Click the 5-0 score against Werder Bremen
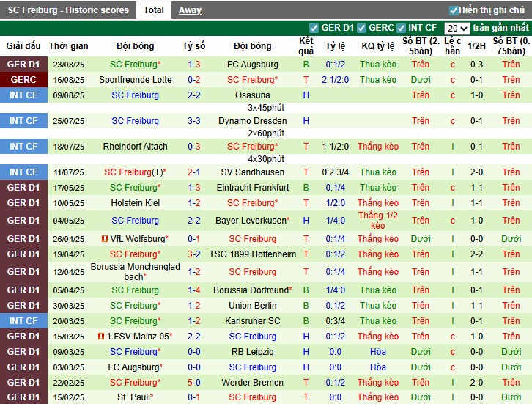The width and height of the screenshot is (532, 404). point(194,383)
